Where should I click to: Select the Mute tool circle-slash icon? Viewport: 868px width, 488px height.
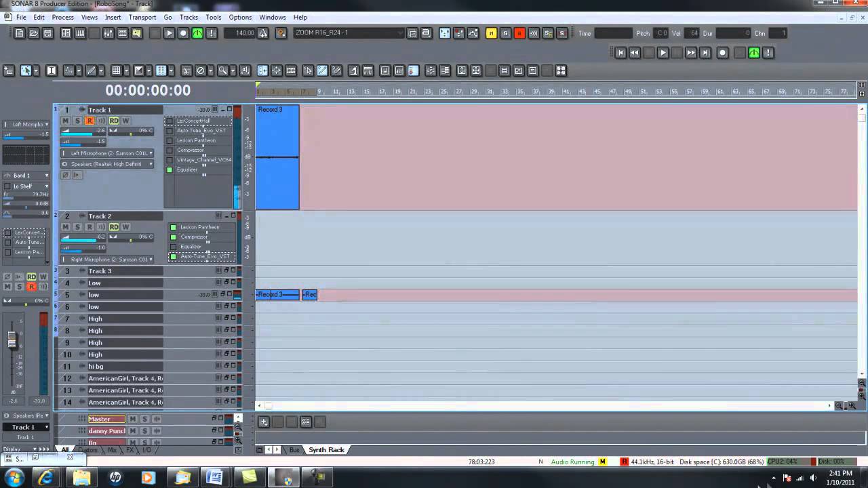tap(201, 70)
